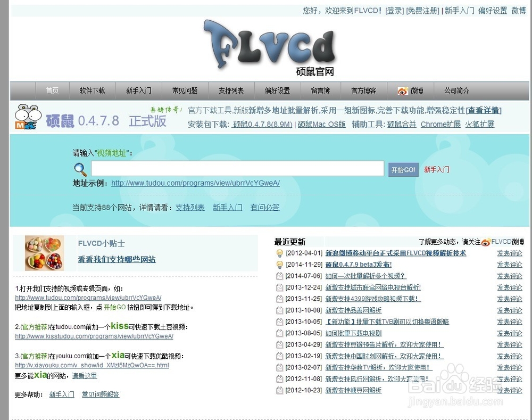This screenshot has width=532, height=420.
Task: Click 发表评论 for the 2013-10-08 news
Action: click(x=510, y=310)
